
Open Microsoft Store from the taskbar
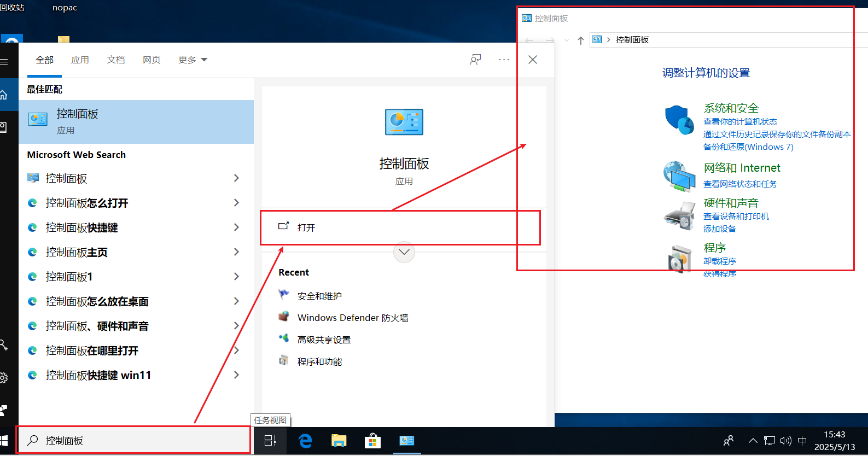(x=372, y=441)
